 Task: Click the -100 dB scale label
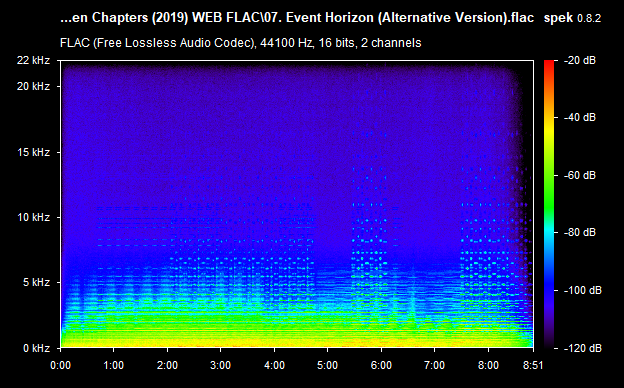pyautogui.click(x=583, y=291)
